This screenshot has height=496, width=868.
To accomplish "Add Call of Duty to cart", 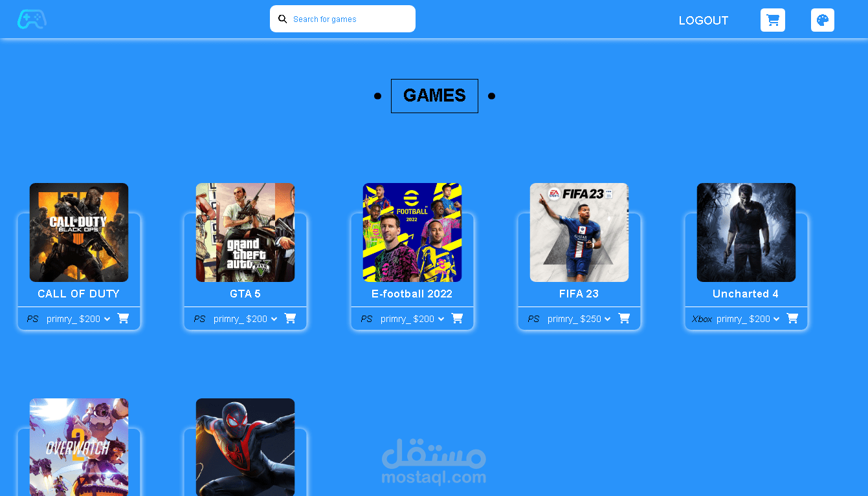I will coord(123,318).
